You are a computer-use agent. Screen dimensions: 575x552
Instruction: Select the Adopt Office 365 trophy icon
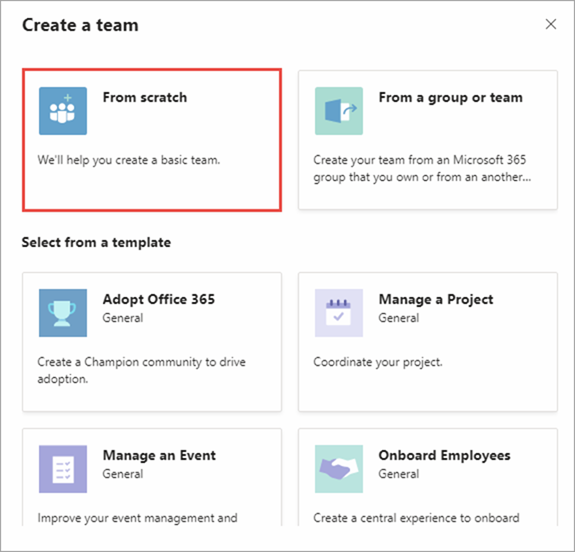click(63, 313)
